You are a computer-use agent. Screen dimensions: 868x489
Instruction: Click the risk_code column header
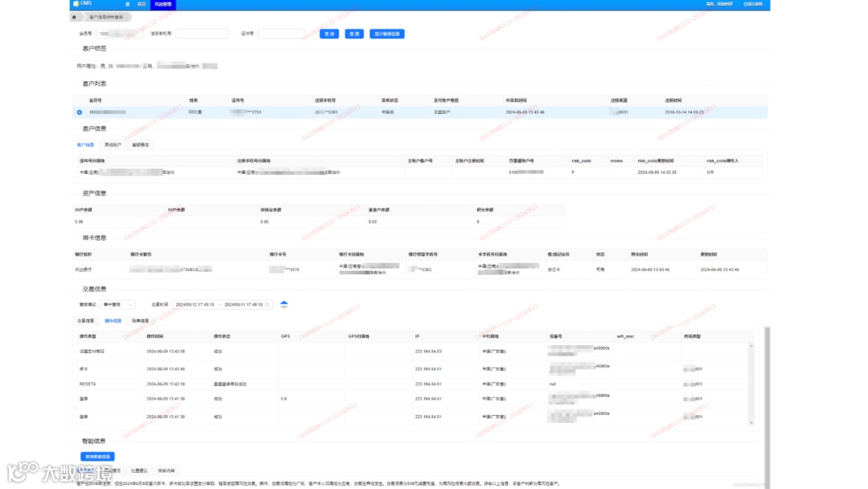coord(581,161)
